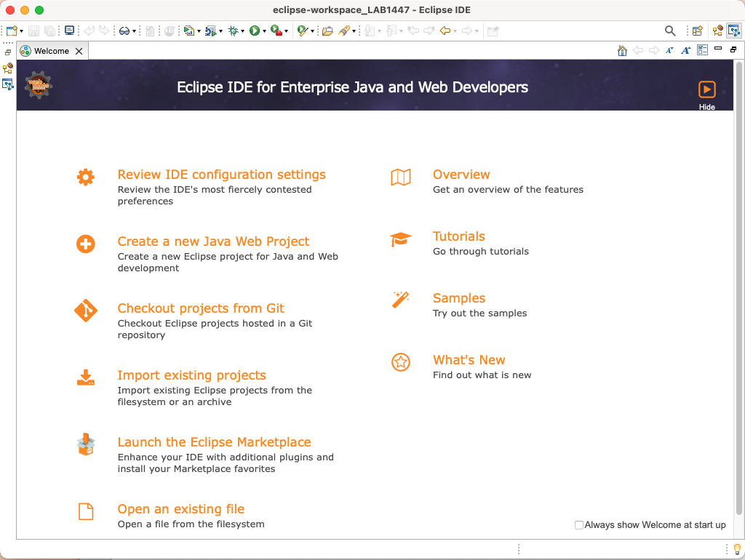745x560 pixels.
Task: Click the magic wand icon beside Samples
Action: pos(401,300)
